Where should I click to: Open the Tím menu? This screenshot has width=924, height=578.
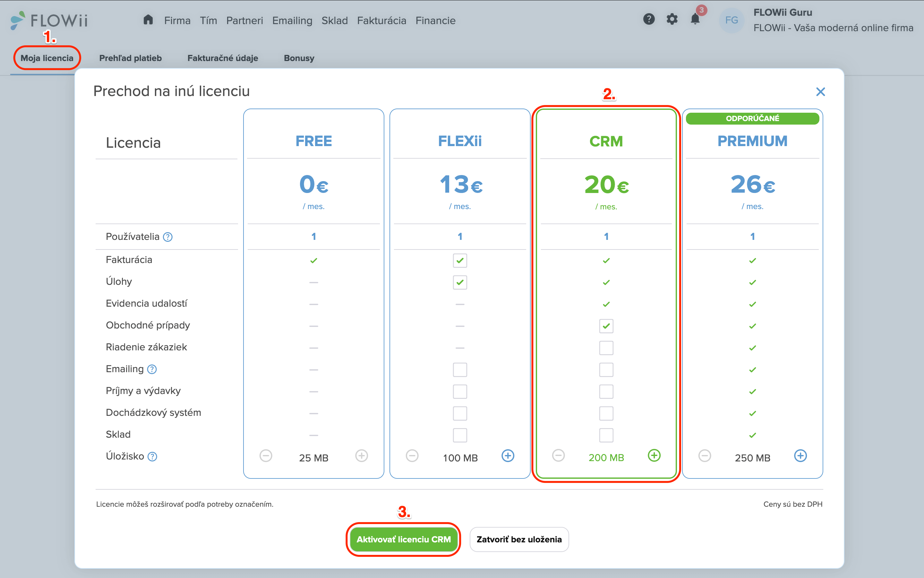coord(208,21)
